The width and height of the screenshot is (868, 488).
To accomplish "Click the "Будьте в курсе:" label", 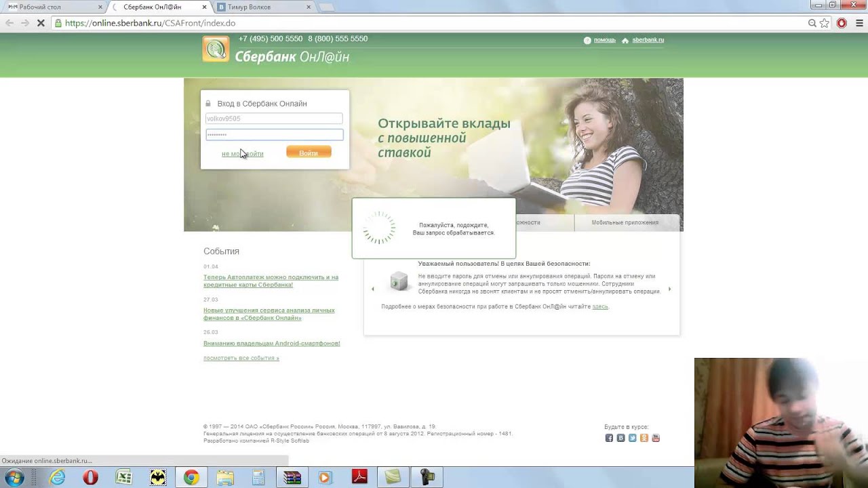I will tap(627, 427).
